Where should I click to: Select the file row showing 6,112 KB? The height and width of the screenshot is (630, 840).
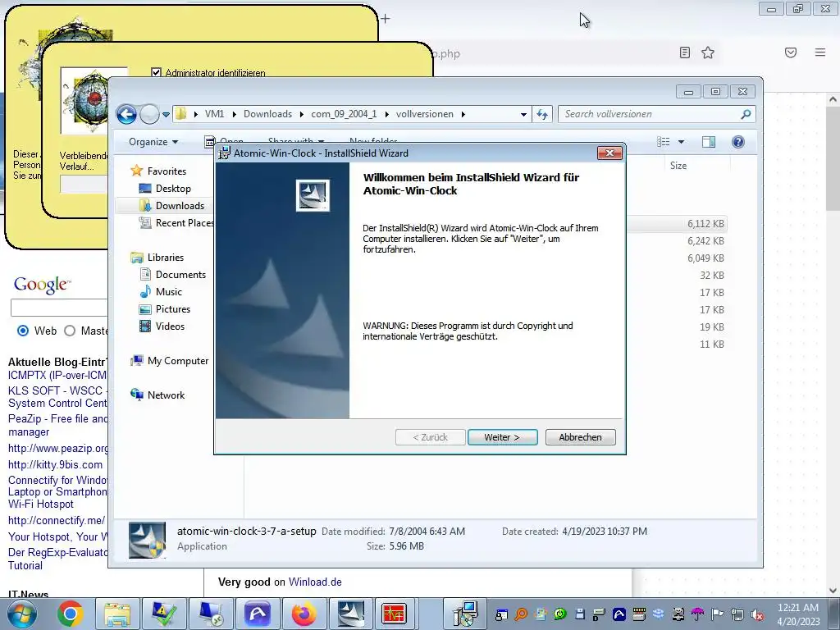(x=677, y=224)
